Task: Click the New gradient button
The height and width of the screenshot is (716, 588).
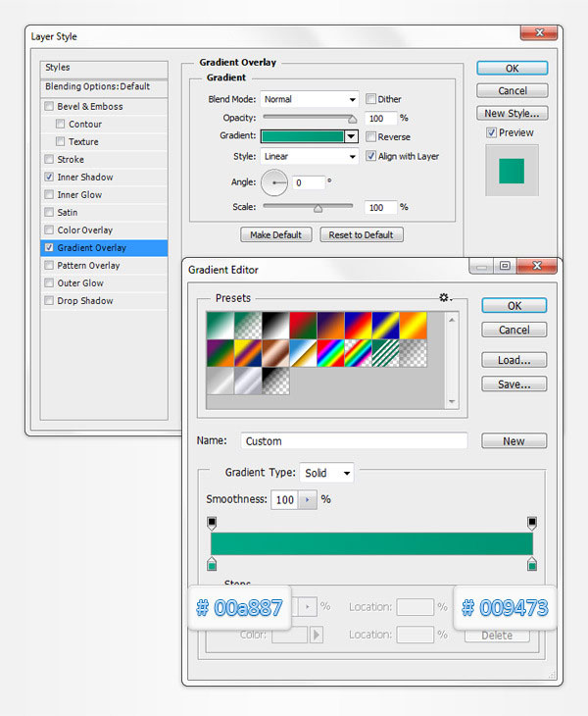Action: 514,440
